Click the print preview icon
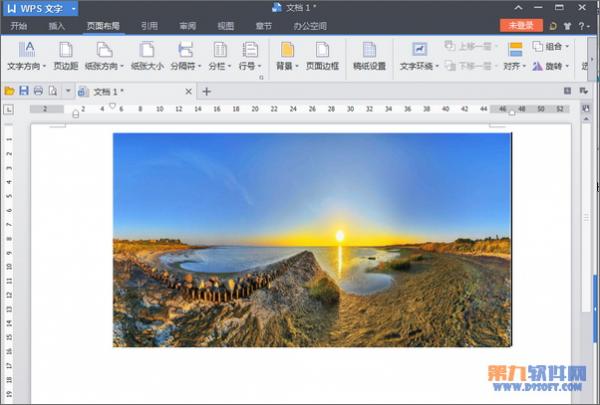600x405 pixels. 52,91
